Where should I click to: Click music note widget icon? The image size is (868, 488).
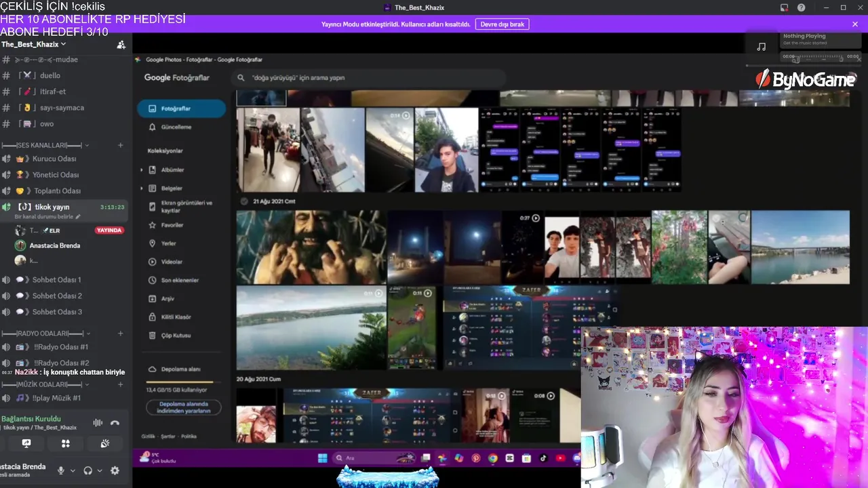click(762, 47)
